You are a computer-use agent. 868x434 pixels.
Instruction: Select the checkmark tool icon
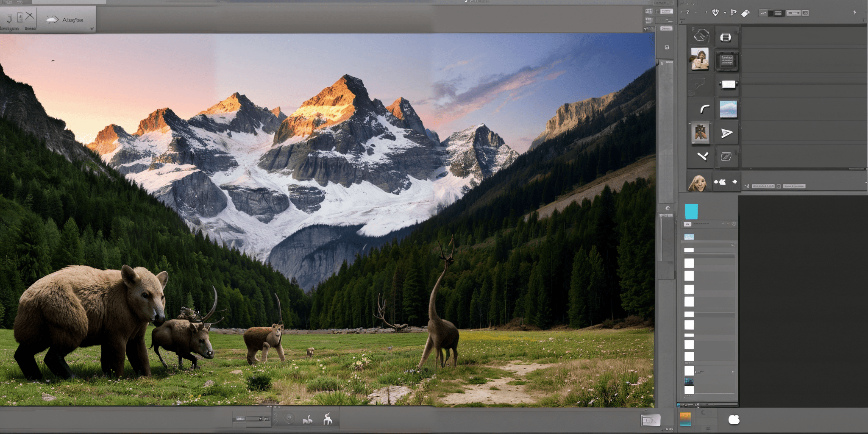[x=703, y=156]
